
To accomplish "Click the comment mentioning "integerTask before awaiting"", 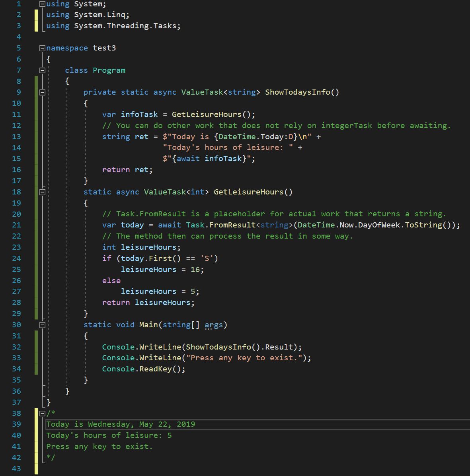I will pos(277,126).
